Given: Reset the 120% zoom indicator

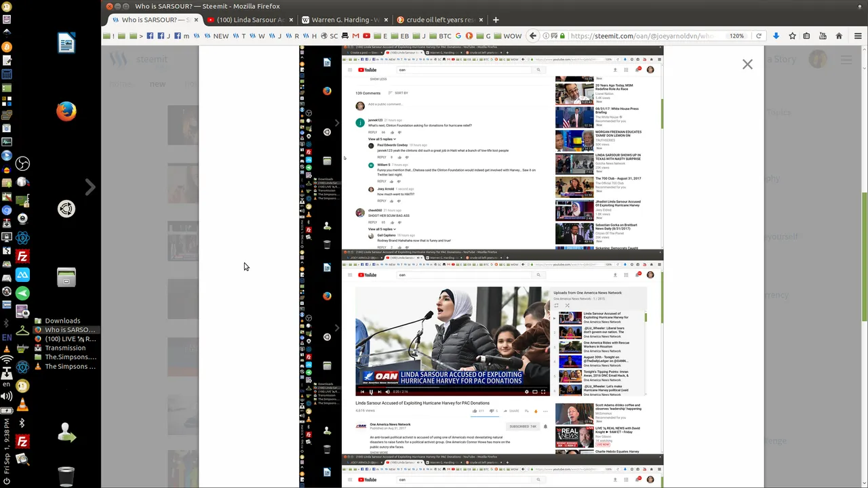Looking at the screenshot, I should 736,36.
